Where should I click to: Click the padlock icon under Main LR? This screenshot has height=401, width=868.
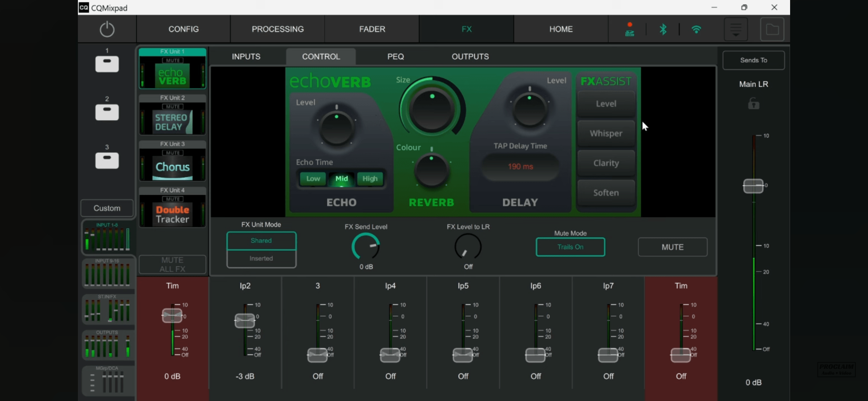tap(753, 104)
